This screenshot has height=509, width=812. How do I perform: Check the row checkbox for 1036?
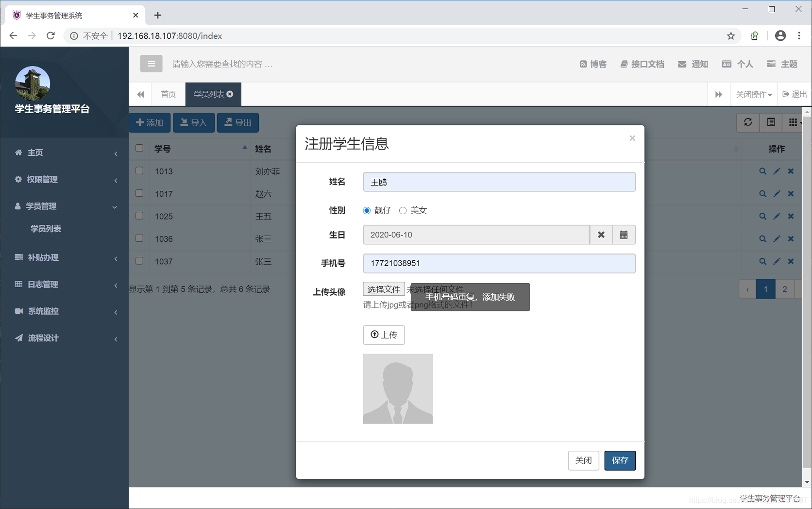(139, 238)
